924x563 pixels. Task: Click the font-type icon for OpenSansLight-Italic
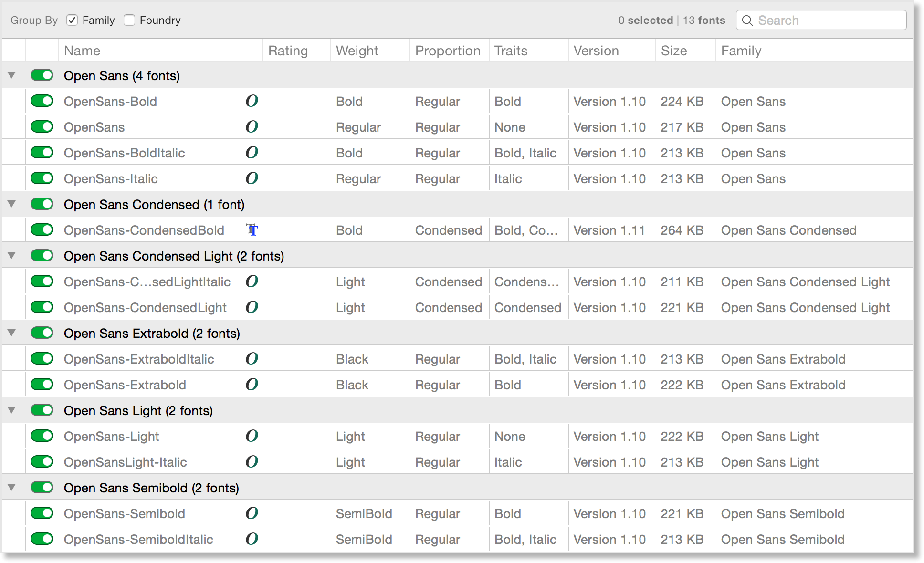coord(252,461)
